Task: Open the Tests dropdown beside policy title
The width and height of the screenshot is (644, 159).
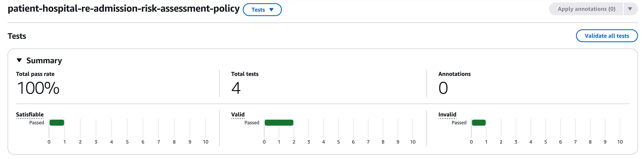Action: (262, 10)
